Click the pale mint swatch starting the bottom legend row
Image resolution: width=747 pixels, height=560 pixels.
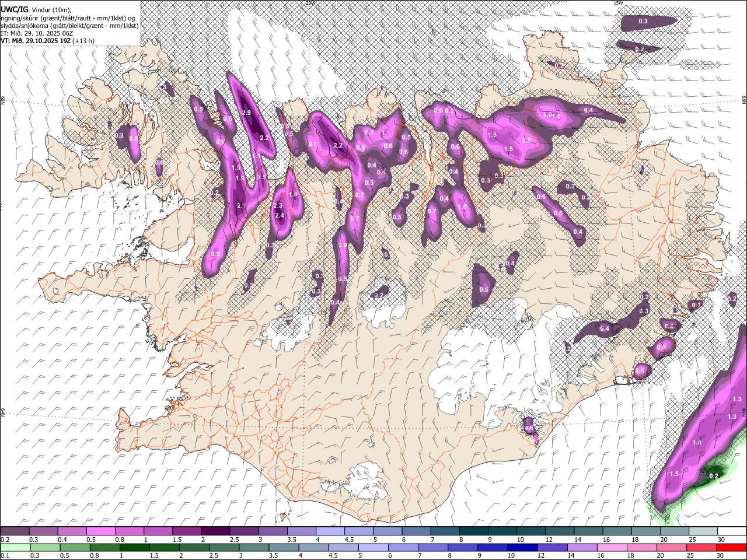(x=15, y=547)
